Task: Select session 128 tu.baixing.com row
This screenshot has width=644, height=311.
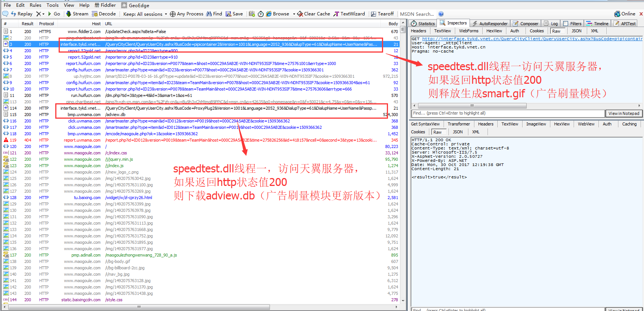Action: pyautogui.click(x=201, y=198)
